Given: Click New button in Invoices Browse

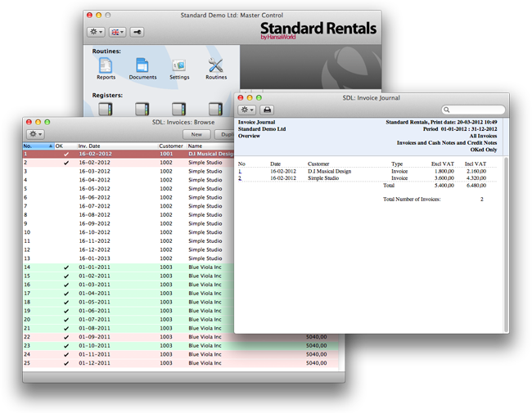Looking at the screenshot, I should click(196, 135).
